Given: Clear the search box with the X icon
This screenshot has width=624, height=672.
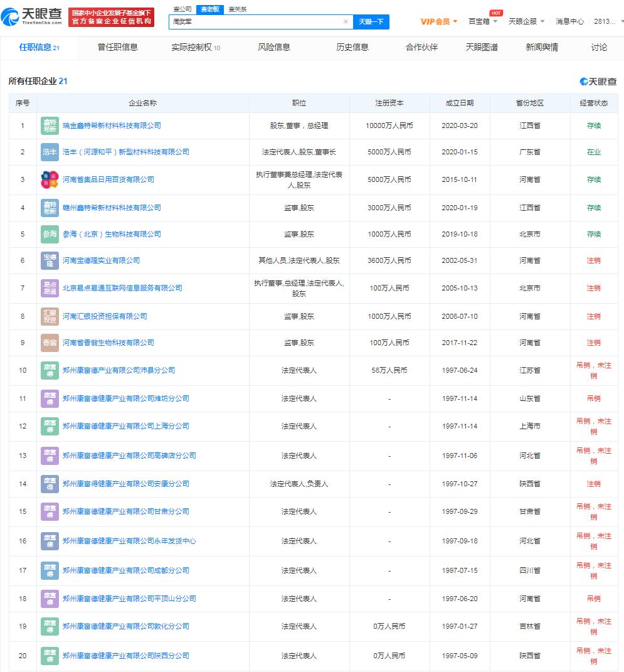Looking at the screenshot, I should [x=346, y=21].
